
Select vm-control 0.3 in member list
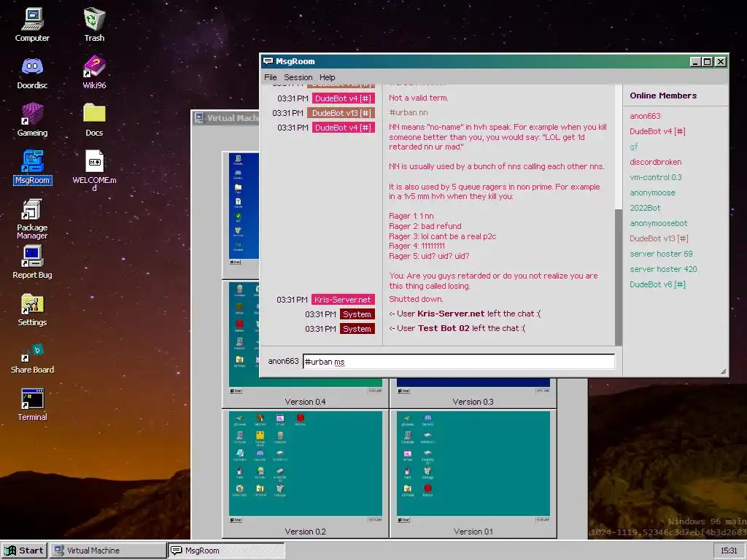pos(656,177)
